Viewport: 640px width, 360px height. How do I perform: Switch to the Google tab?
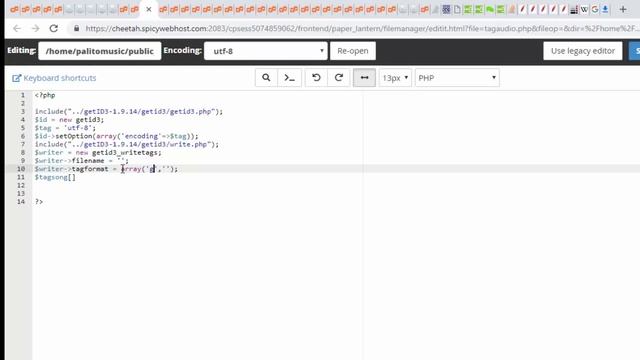tap(595, 9)
